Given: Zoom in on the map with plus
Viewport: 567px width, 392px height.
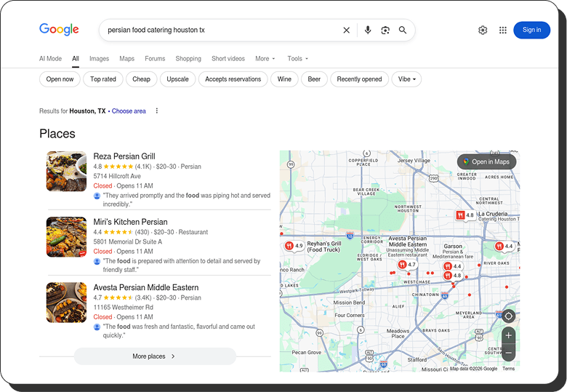Looking at the screenshot, I should point(508,335).
